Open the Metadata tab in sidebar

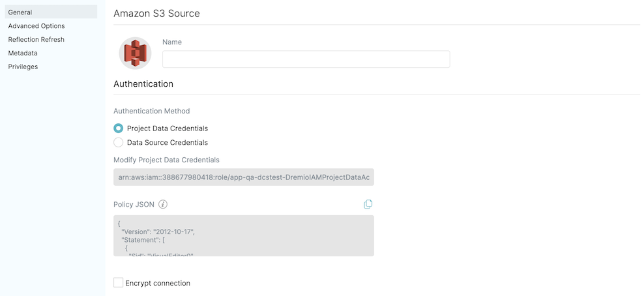pos(23,53)
